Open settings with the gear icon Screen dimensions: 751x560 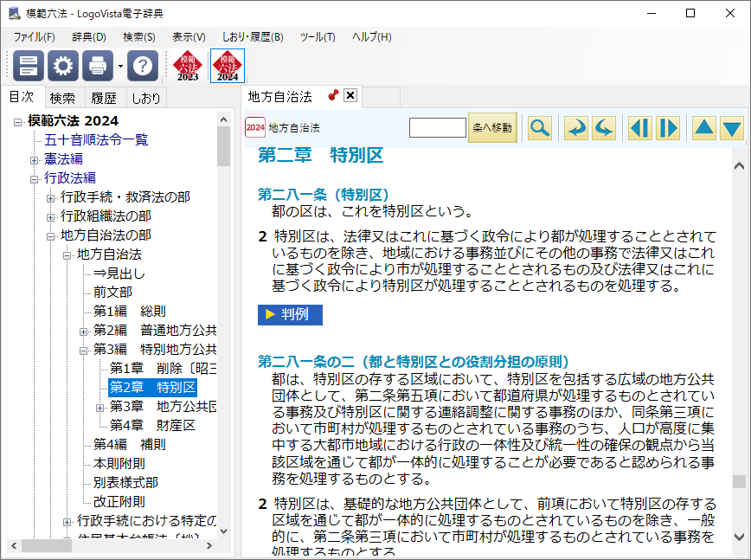pos(63,66)
